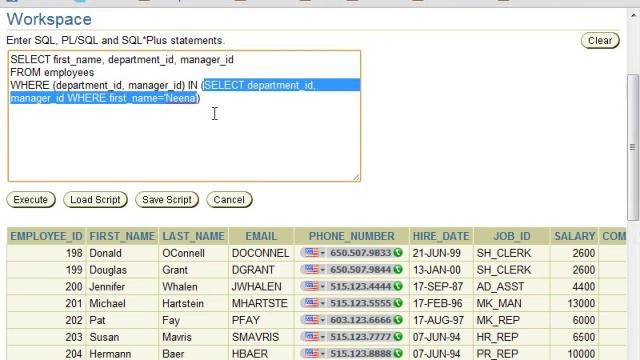640x360 pixels.
Task: Click the 'FROM employees' line in the editor
Action: pyautogui.click(x=52, y=72)
